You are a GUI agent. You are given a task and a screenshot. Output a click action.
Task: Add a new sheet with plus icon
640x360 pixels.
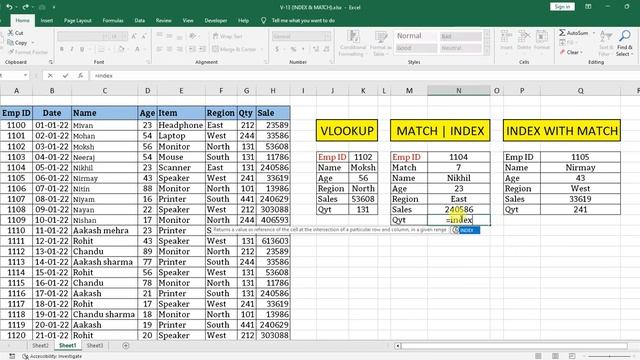tap(126, 346)
